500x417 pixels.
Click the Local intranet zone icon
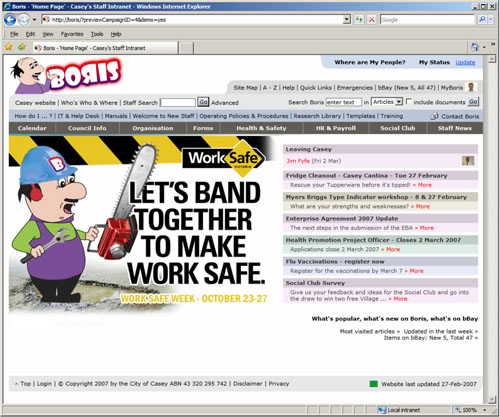point(382,410)
